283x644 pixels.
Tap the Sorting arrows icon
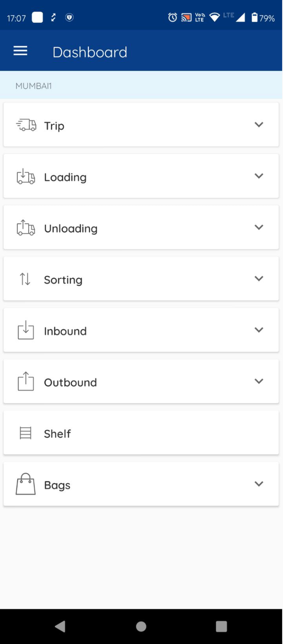tap(25, 279)
